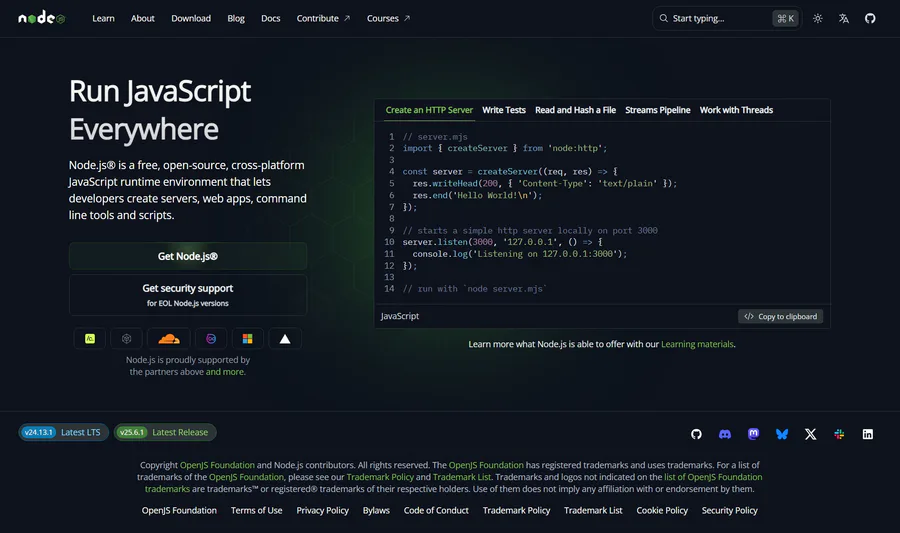Open the 'Bylaws' footer link
The height and width of the screenshot is (533, 900).
(x=376, y=511)
